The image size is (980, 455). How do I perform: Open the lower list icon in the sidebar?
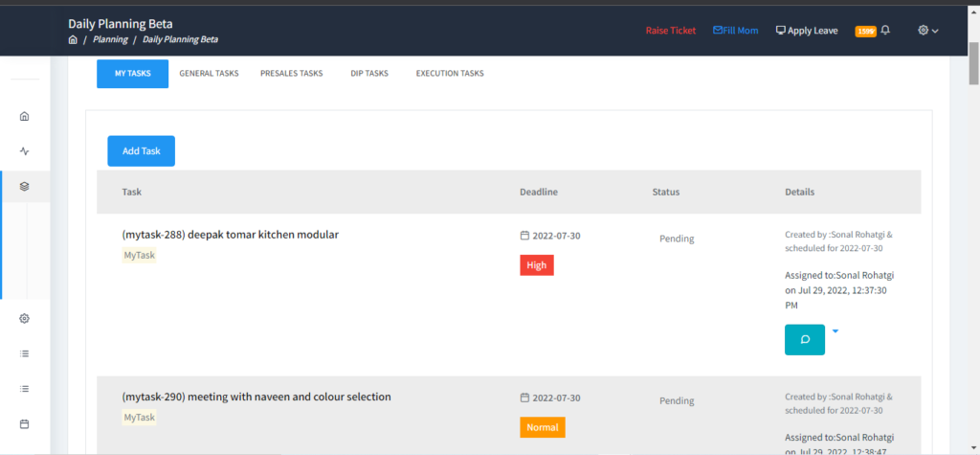(25, 388)
